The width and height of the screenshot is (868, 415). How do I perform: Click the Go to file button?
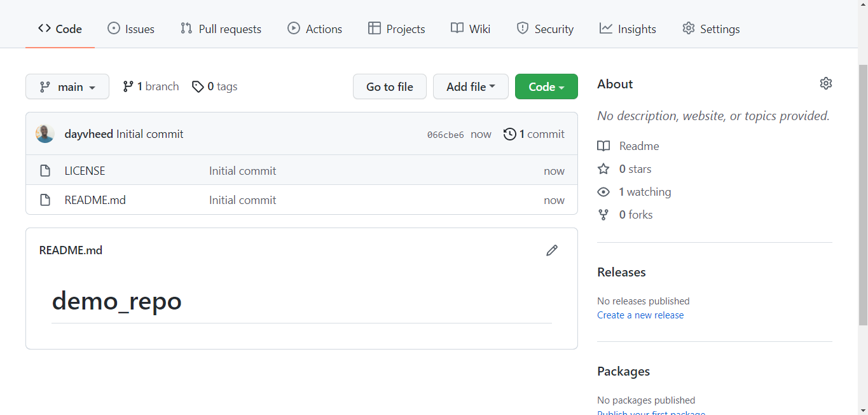coord(389,86)
